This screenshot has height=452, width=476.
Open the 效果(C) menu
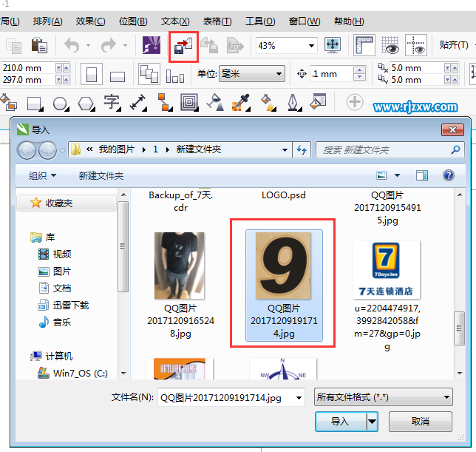click(x=90, y=21)
